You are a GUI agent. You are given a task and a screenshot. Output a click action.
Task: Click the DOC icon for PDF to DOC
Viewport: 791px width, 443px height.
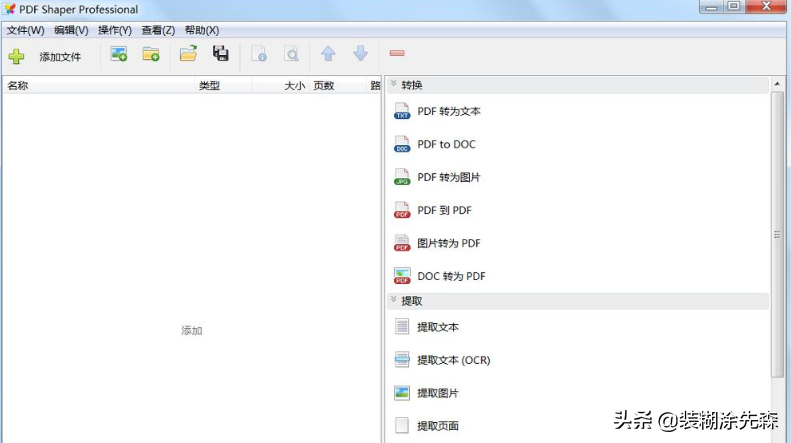pyautogui.click(x=402, y=144)
